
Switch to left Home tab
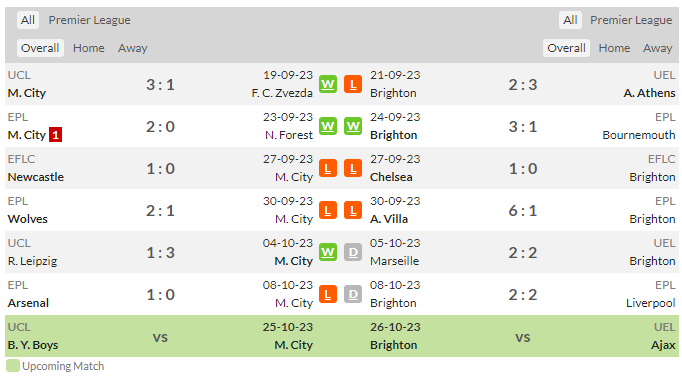coord(89,48)
